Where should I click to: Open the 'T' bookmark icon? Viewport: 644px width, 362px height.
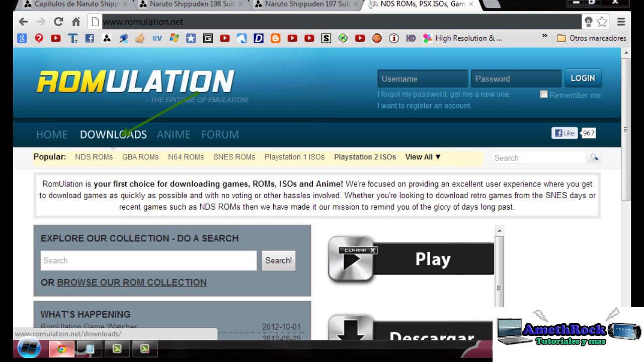72,38
